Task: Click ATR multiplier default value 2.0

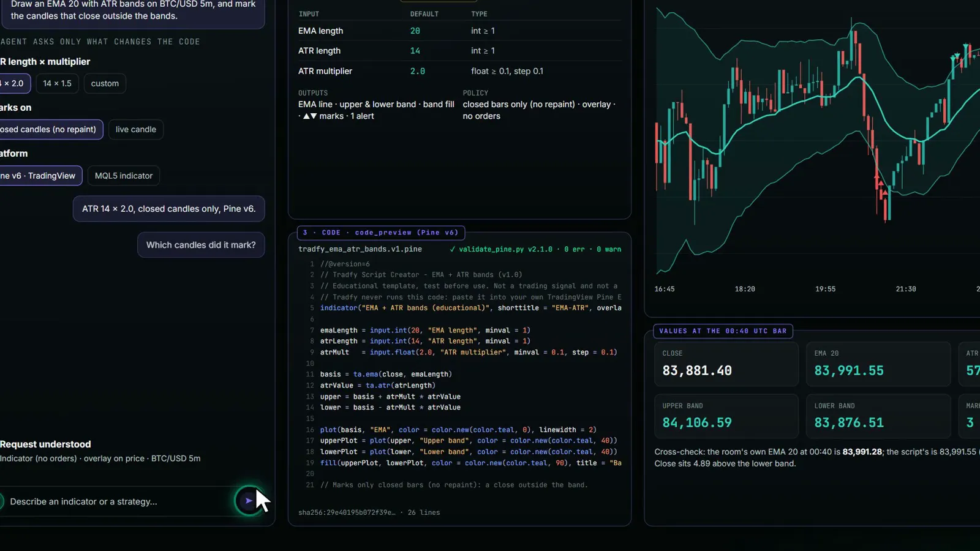Action: click(x=418, y=71)
